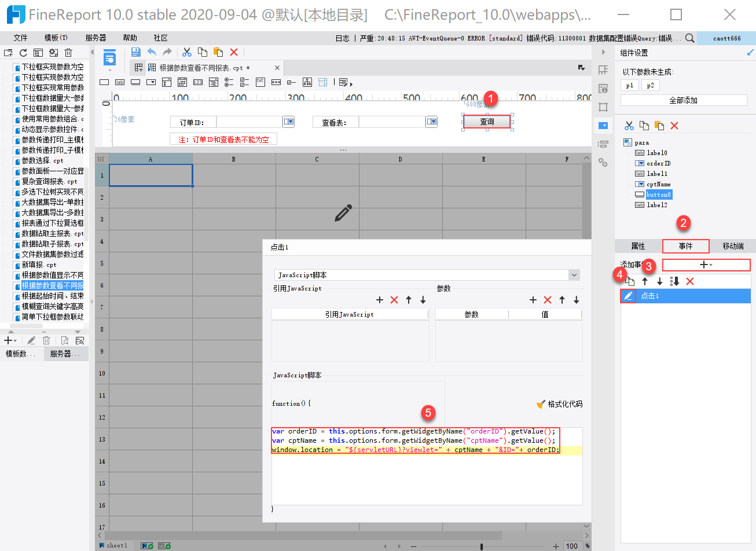Click the Redo arrow in the toolbar
This screenshot has height=551, width=756.
[x=167, y=52]
